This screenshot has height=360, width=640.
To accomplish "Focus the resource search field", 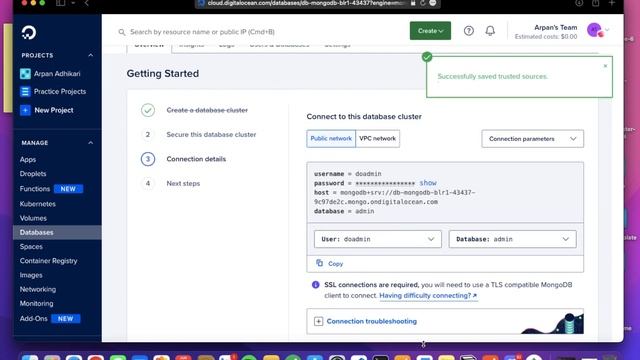I will coord(202,32).
